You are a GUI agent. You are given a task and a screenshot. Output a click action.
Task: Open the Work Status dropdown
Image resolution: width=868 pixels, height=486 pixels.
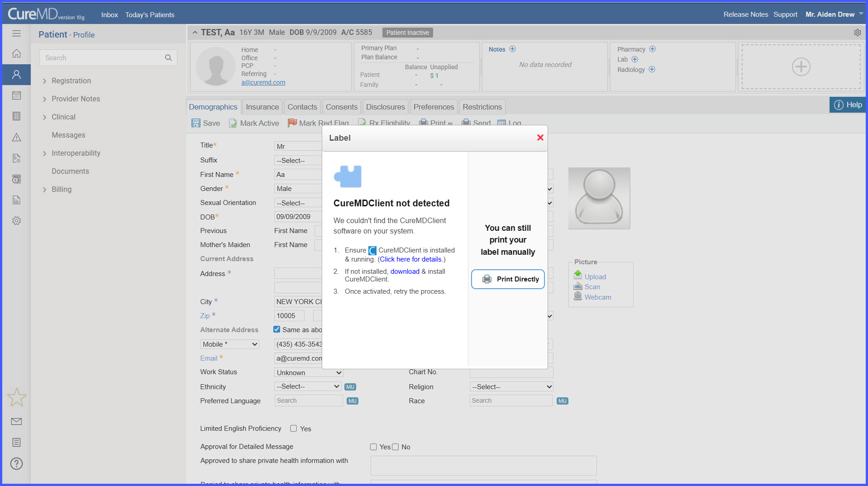(x=309, y=372)
